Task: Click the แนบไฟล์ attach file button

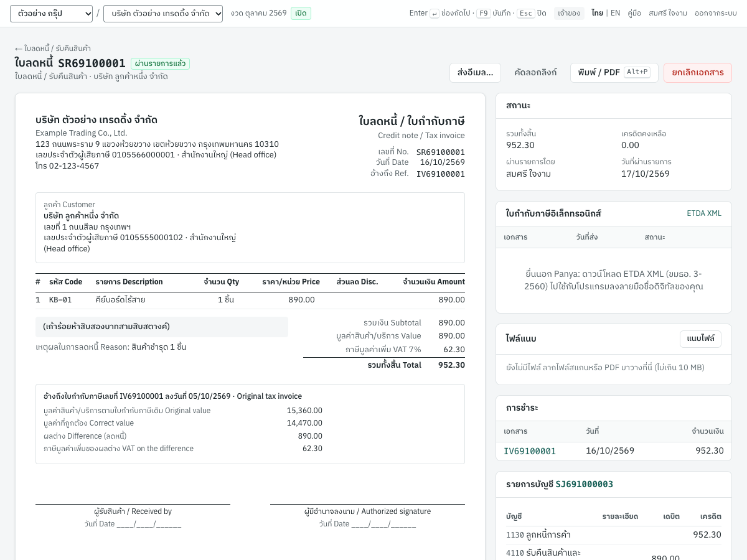Action: coord(700,339)
